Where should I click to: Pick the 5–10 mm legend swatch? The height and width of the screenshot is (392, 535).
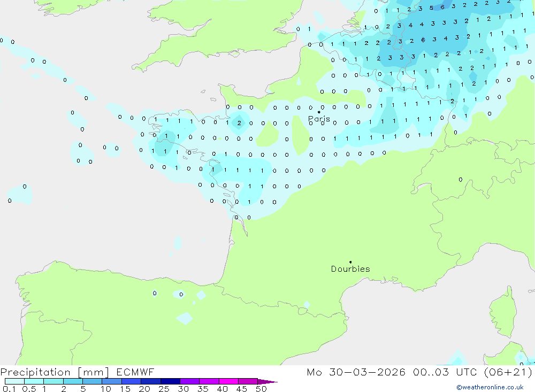point(93,381)
